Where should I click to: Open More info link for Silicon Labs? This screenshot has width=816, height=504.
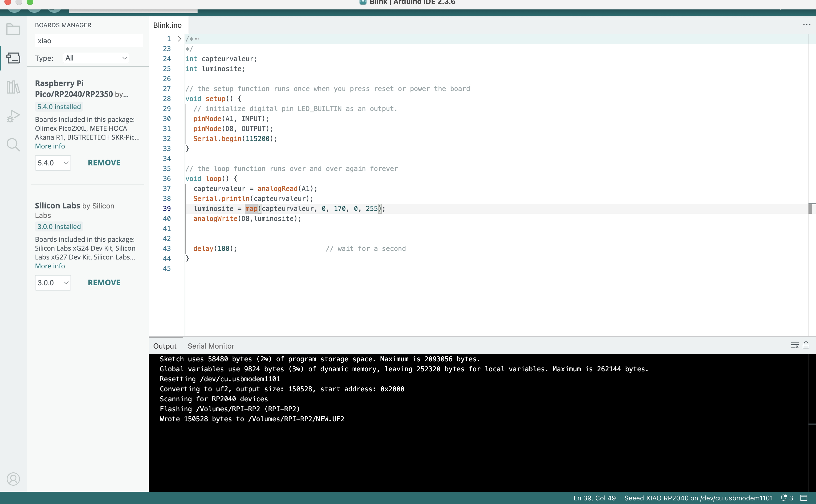coord(50,266)
